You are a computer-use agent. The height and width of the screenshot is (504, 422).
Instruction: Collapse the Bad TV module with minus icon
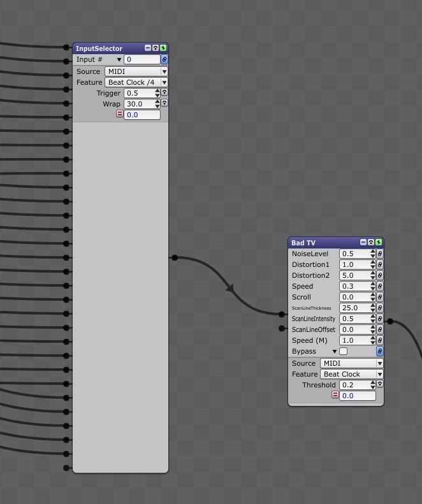point(363,242)
